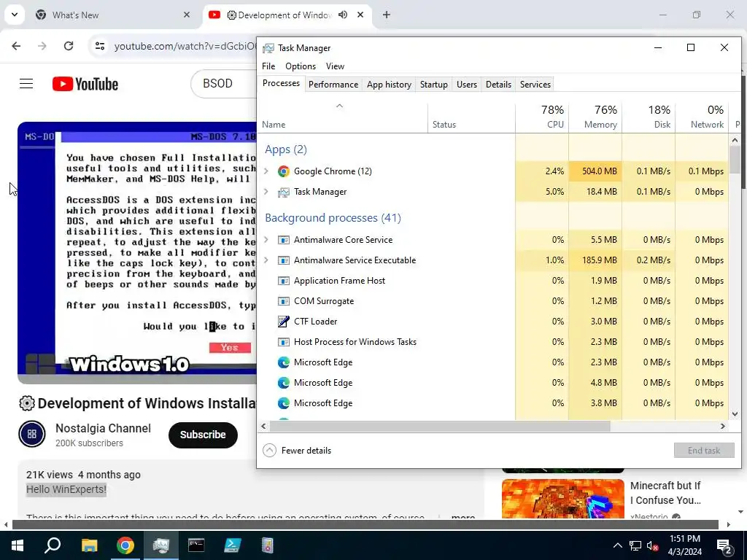The height and width of the screenshot is (560, 747).
Task: Switch to the Services tab
Action: pyautogui.click(x=535, y=85)
